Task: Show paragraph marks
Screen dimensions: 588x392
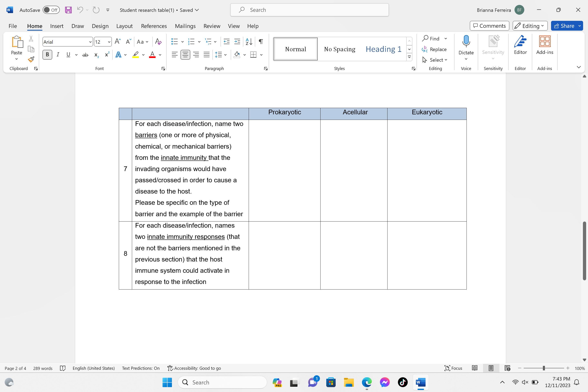Action: (x=261, y=41)
